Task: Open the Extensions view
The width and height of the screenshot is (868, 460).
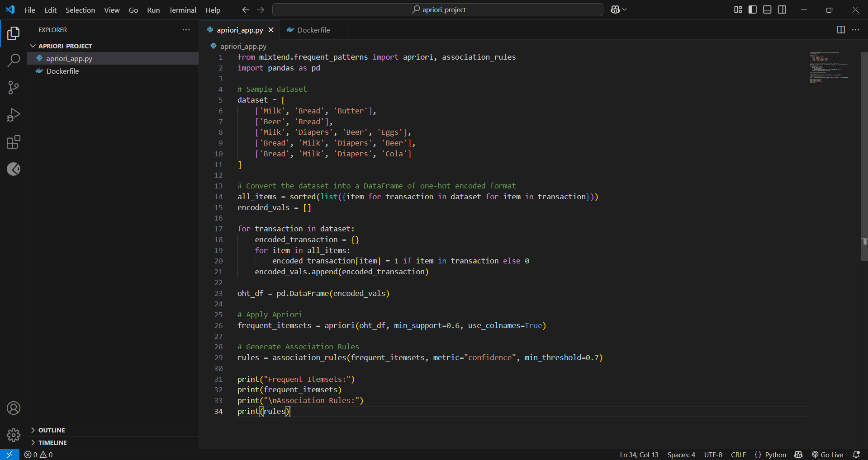Action: (14, 142)
